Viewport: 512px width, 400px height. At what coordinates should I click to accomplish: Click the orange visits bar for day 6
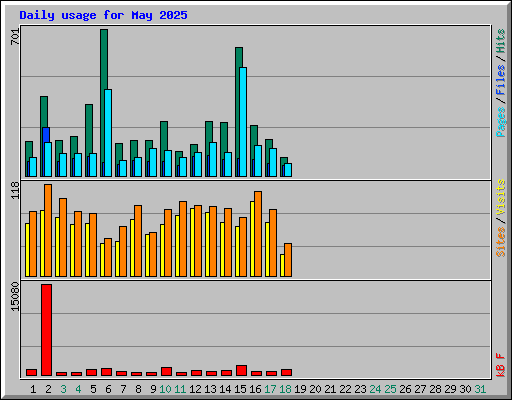click(x=108, y=257)
